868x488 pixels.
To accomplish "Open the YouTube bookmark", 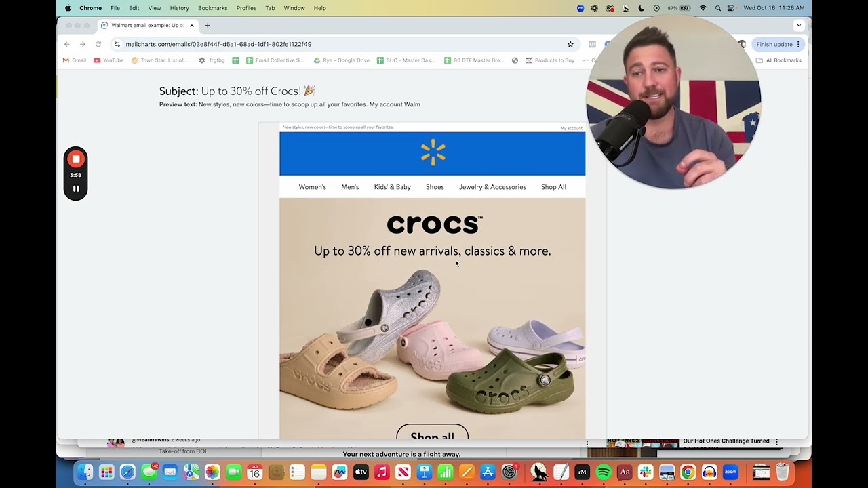I will pos(108,60).
